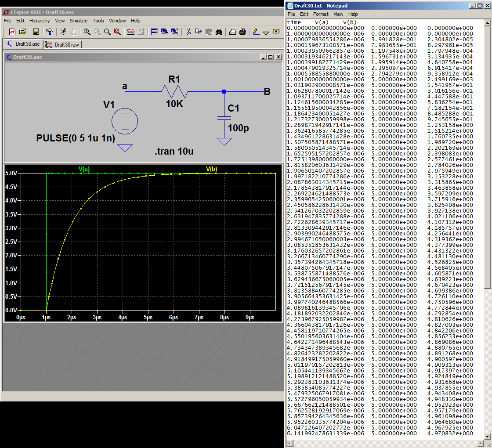
Task: Open Notepad View menu
Action: point(338,14)
